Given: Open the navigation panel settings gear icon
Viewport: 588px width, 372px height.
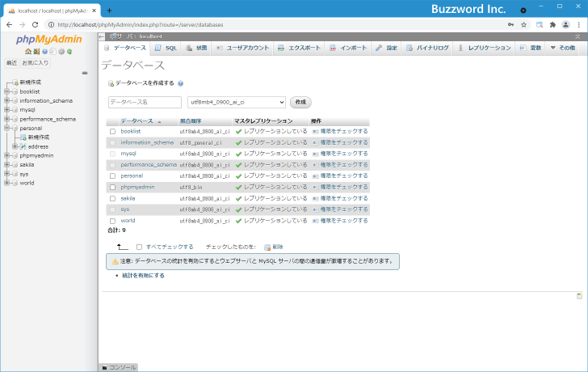Looking at the screenshot, I should coord(61,51).
